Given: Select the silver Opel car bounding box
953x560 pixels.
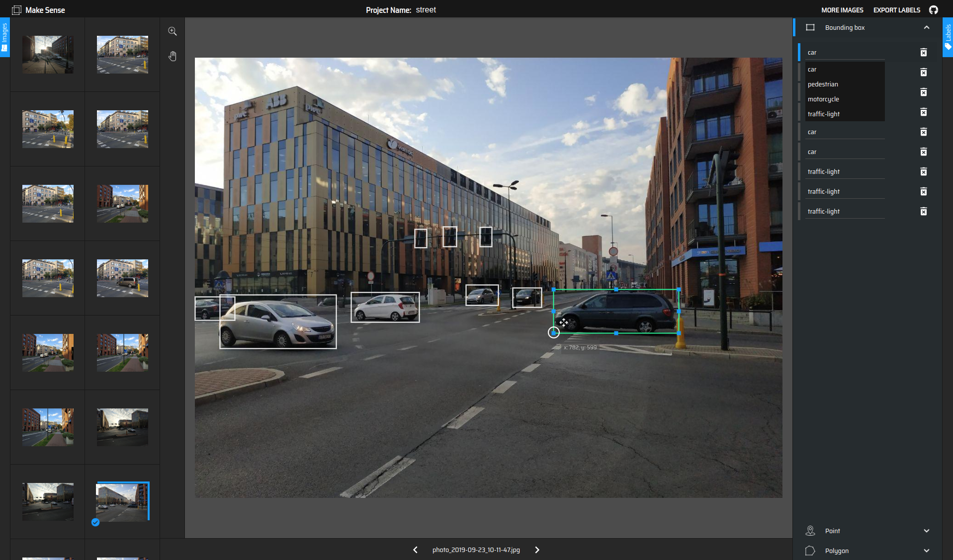Looking at the screenshot, I should point(278,321).
